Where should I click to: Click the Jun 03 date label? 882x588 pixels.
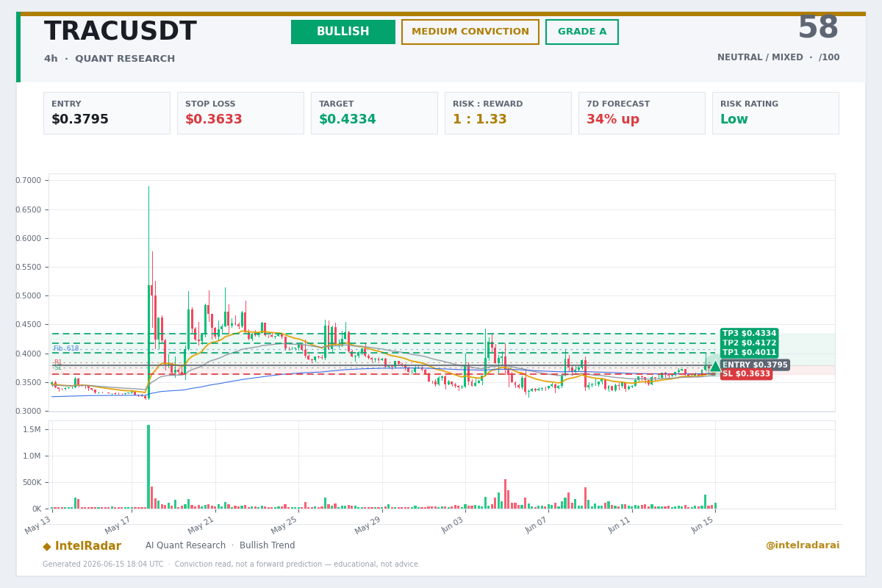pos(453,525)
